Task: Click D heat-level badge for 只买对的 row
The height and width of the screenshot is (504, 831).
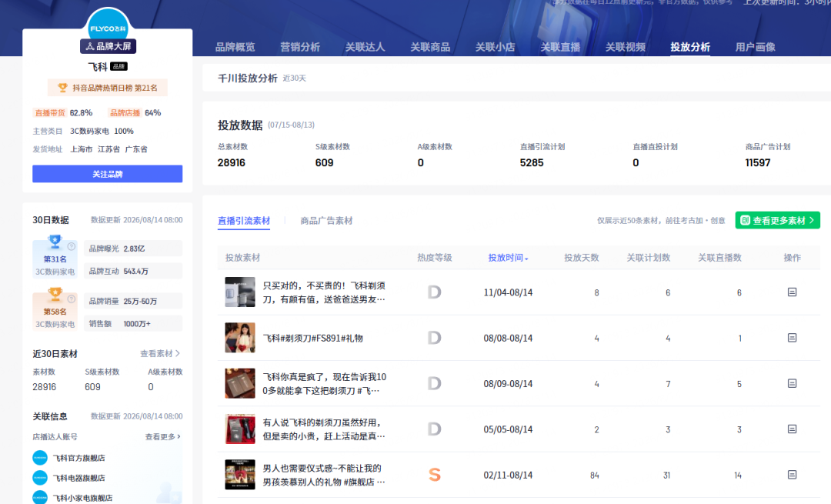Action: click(434, 292)
